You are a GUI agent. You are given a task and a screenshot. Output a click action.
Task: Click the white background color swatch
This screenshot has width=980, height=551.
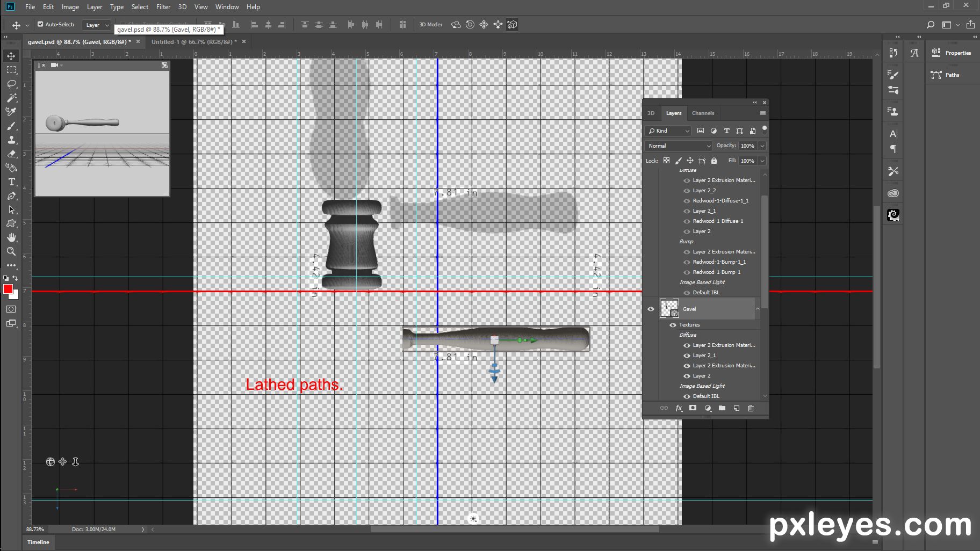coord(15,295)
